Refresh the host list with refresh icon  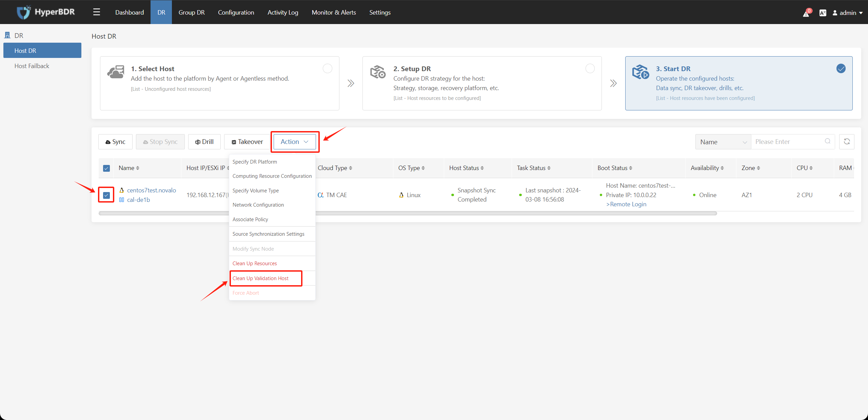click(847, 142)
